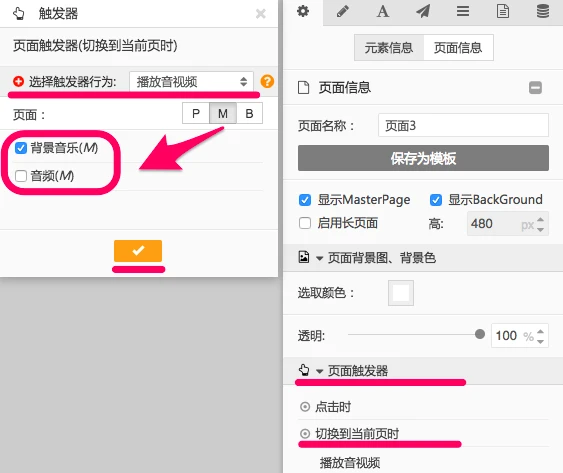The height and width of the screenshot is (473, 563).
Task: Add trigger behavior with red plus icon
Action: (18, 82)
